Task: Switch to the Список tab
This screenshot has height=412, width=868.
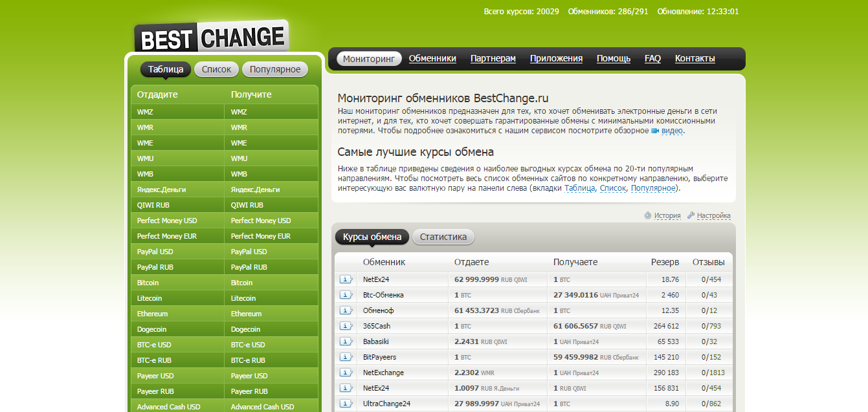Action: point(216,69)
